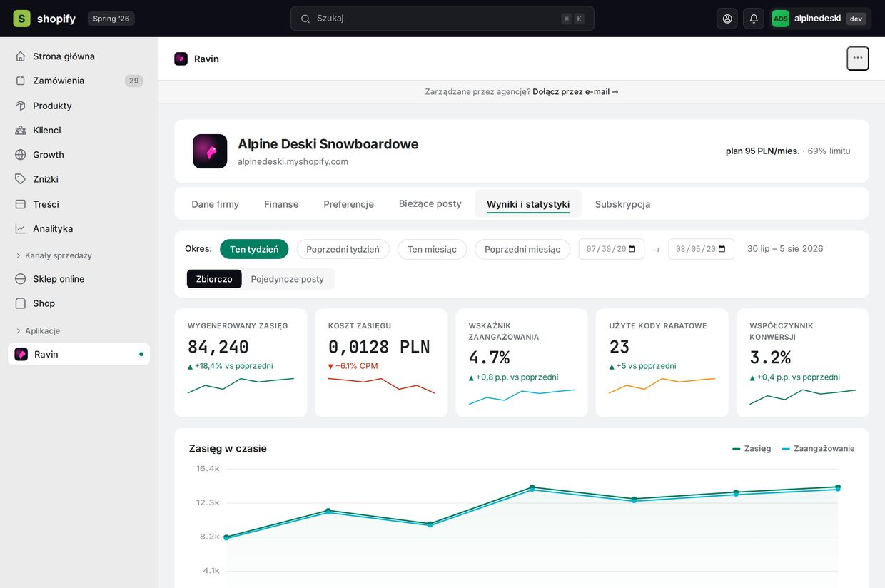The height and width of the screenshot is (588, 885).
Task: Click Użyte kody rabatowe value 23
Action: [619, 347]
